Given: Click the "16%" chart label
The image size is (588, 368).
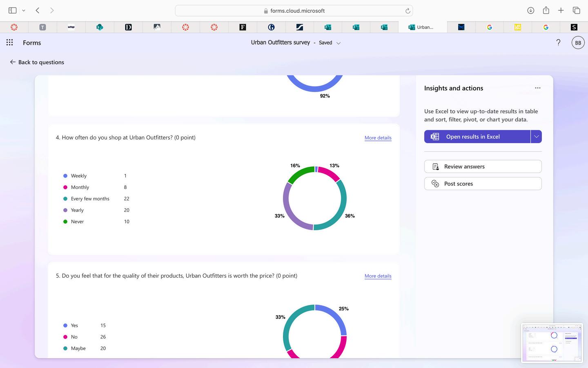Looking at the screenshot, I should click(295, 166).
